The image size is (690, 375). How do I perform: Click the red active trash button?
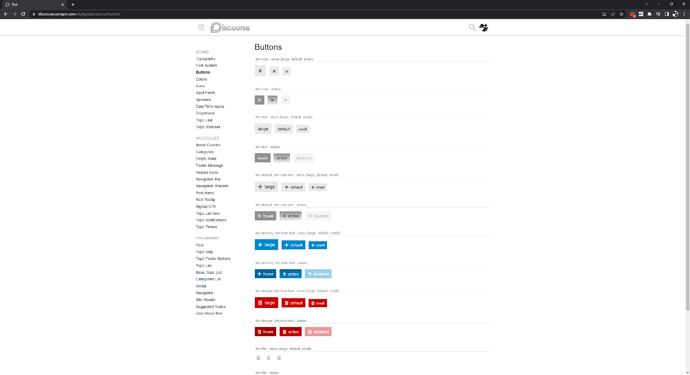290,331
